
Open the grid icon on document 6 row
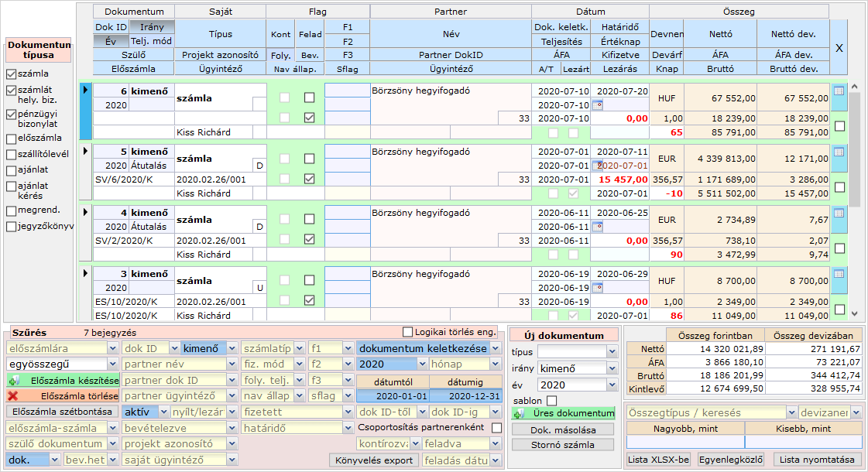(x=839, y=91)
